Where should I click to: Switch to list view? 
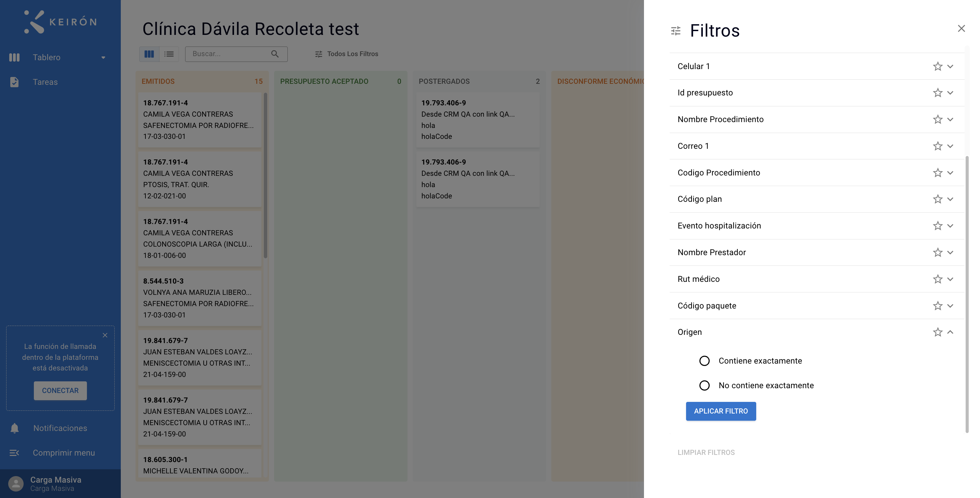[x=169, y=54]
